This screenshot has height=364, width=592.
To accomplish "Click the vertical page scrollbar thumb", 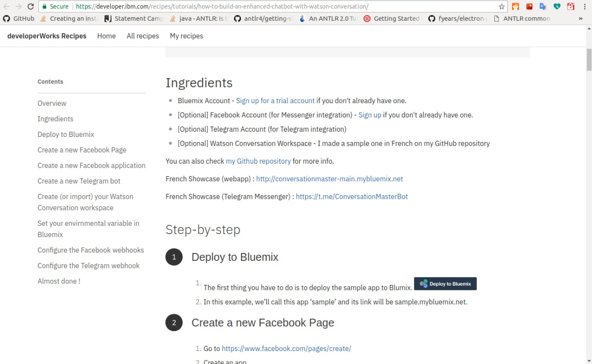I will pos(589,60).
